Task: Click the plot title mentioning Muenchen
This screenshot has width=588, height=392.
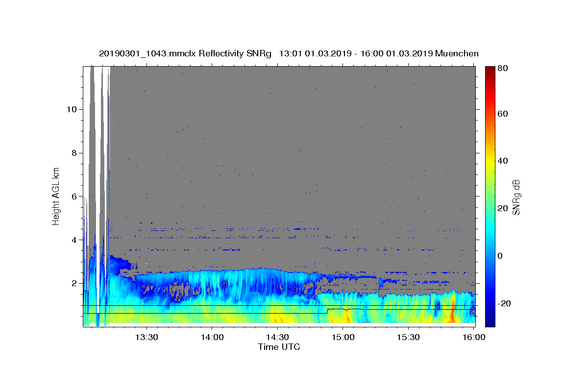Action: 289,53
